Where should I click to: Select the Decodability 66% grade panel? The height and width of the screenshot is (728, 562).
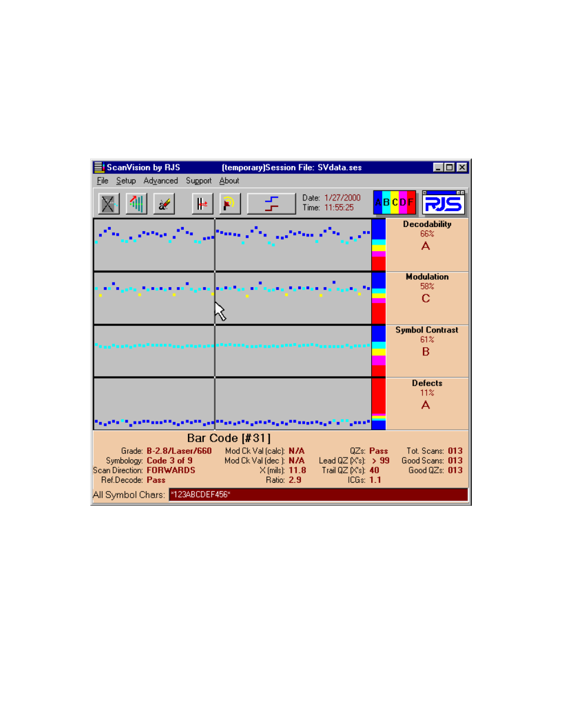pyautogui.click(x=427, y=245)
